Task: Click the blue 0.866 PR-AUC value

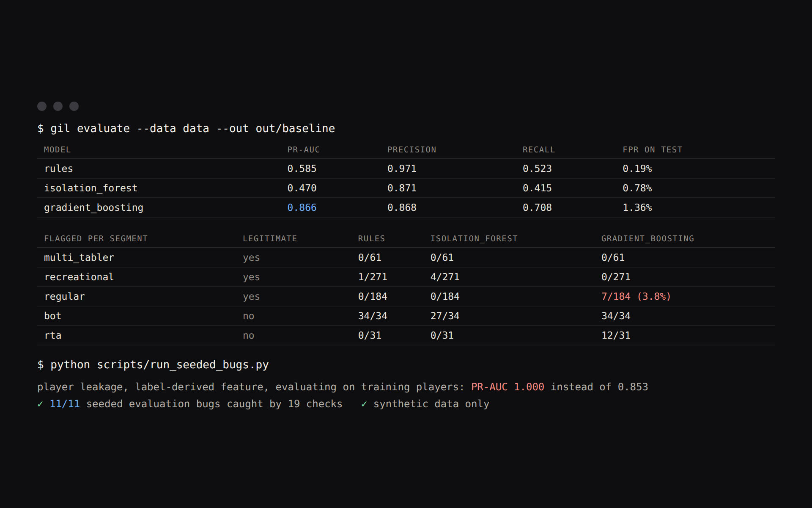Action: pyautogui.click(x=302, y=207)
